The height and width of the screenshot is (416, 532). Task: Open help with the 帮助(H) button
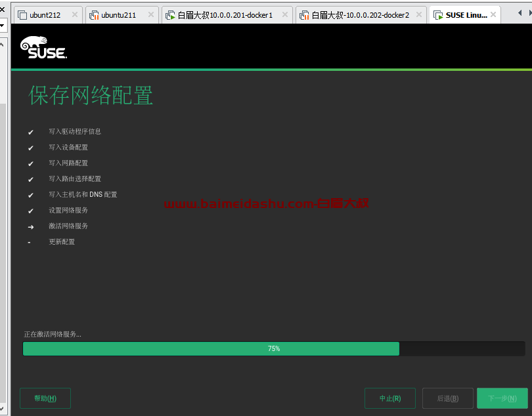coord(45,398)
